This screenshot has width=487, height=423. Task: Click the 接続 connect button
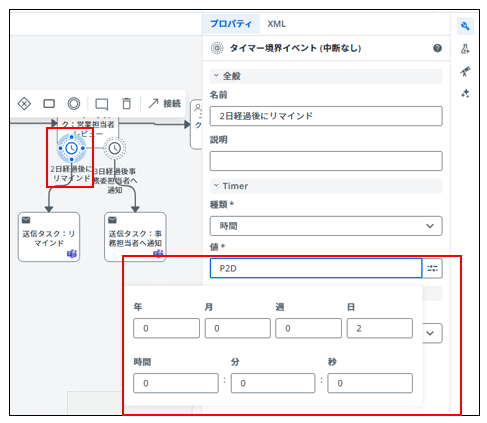click(164, 104)
